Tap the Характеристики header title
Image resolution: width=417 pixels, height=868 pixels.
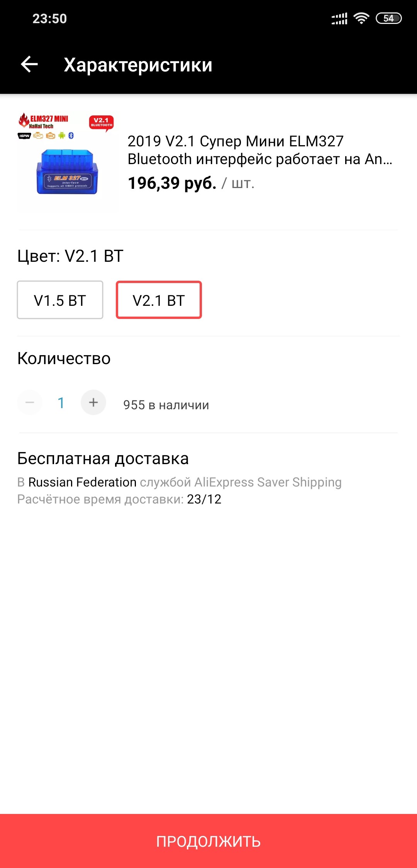tap(138, 65)
